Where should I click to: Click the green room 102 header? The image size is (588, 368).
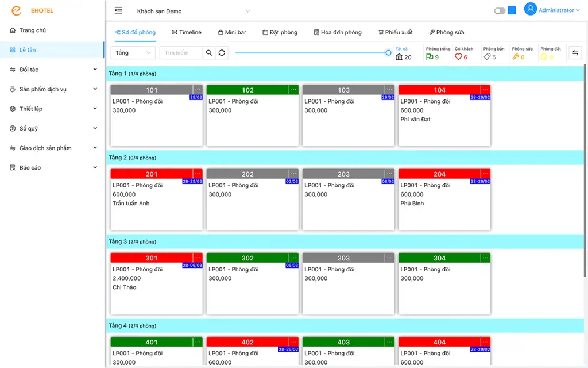tap(247, 90)
